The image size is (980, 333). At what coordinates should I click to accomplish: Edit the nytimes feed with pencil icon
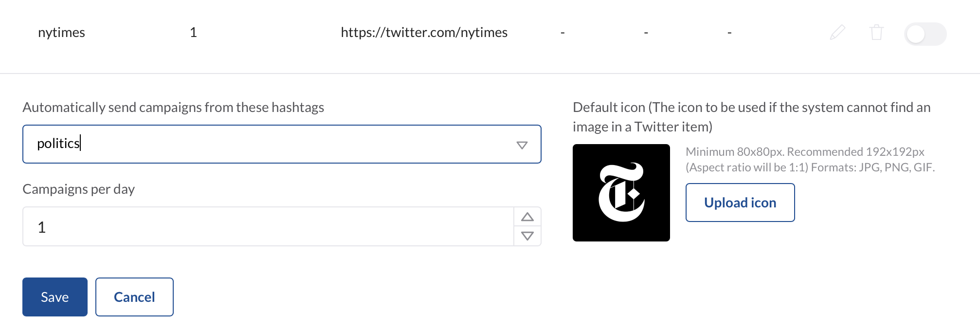coord(837,33)
